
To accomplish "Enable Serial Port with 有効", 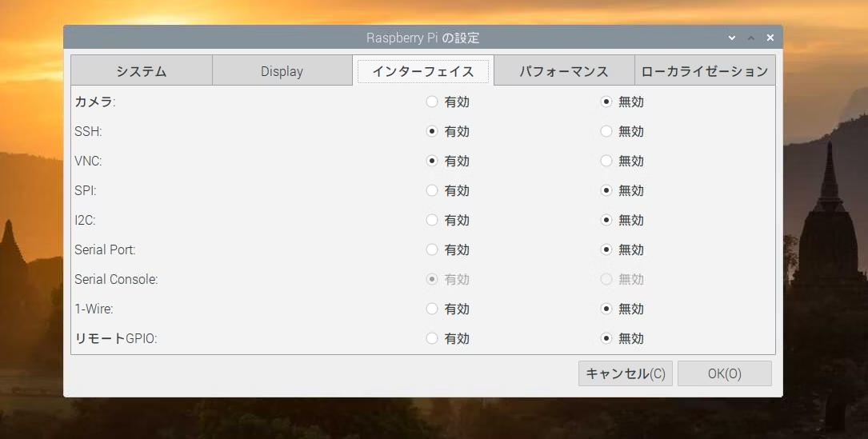I will [432, 249].
